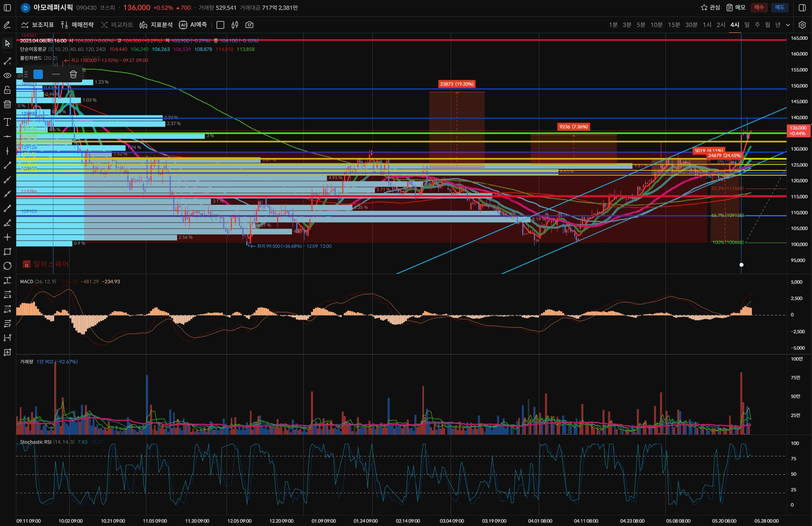Click the trash icon in left sidebar
The height and width of the screenshot is (526, 812).
pos(7,104)
